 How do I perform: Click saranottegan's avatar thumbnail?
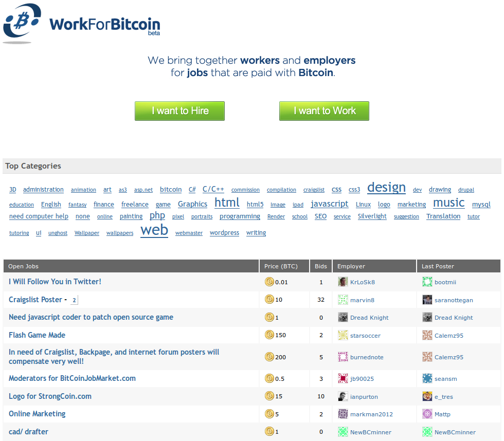[427, 300]
